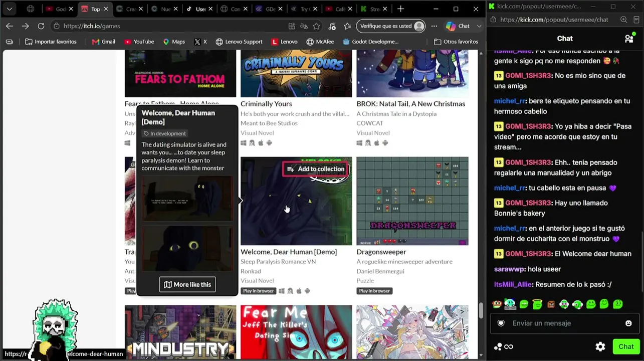Click the 'More like this' button

[x=187, y=284]
